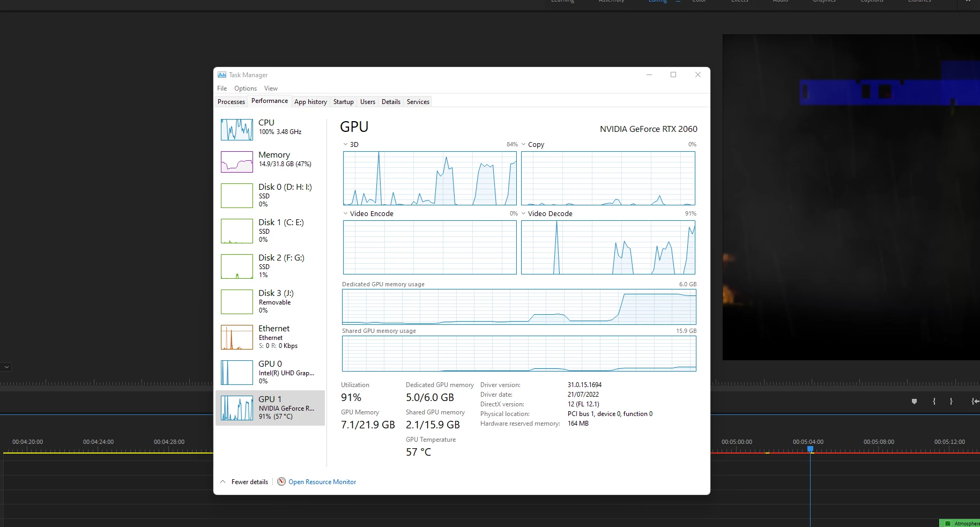The image size is (980, 527).
Task: Select Disk 3 (J:) removable in sidebar
Action: coord(270,302)
